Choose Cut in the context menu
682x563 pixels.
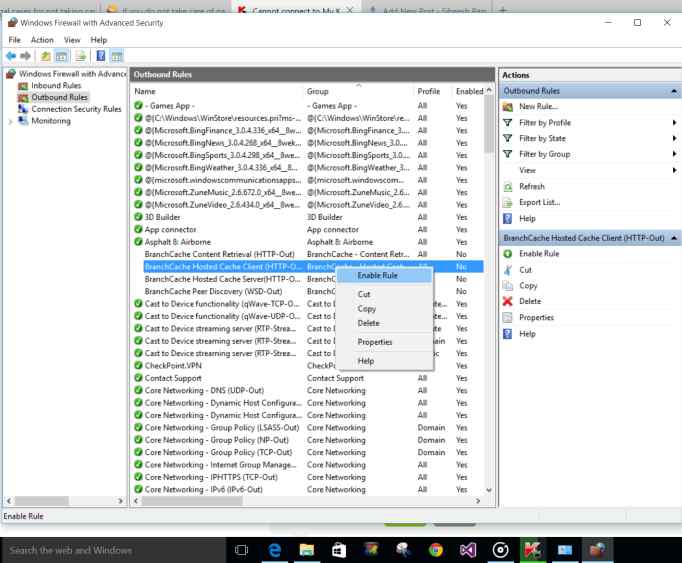tap(384, 295)
